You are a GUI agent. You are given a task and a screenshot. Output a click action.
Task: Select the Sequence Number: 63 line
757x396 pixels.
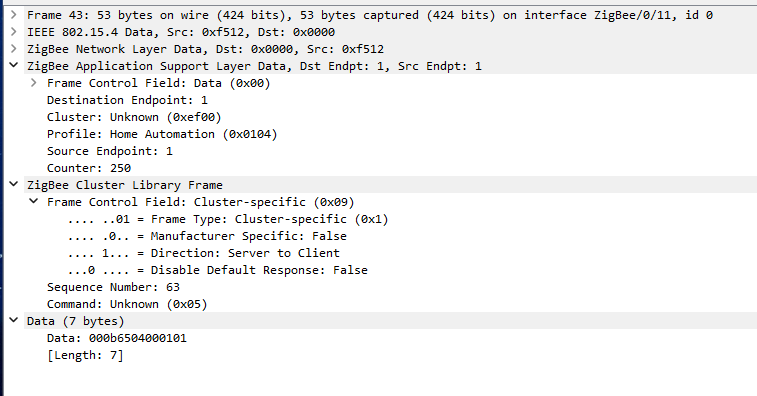point(113,287)
